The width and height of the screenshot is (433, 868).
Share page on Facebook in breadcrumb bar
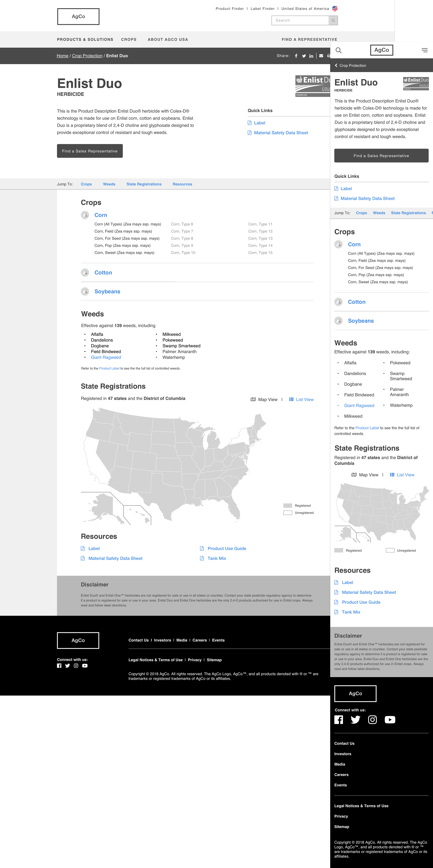[296, 56]
